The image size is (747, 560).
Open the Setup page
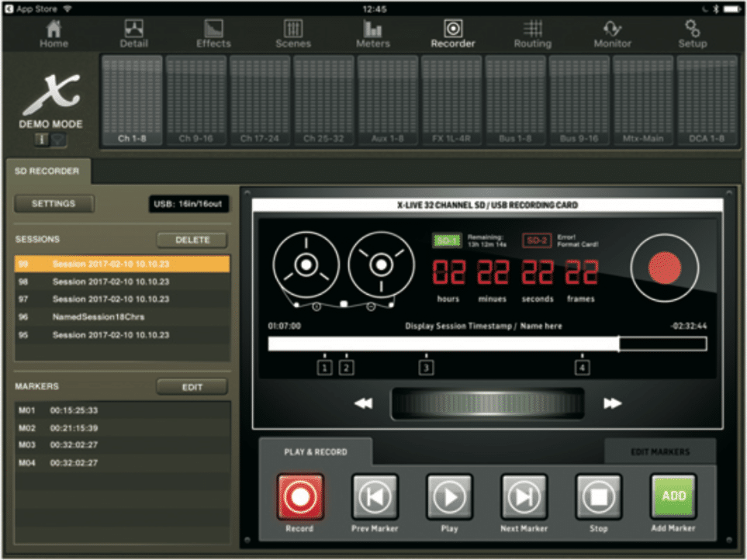692,34
